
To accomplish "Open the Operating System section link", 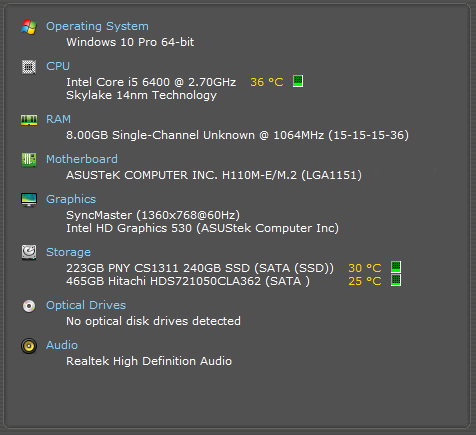I will click(97, 26).
